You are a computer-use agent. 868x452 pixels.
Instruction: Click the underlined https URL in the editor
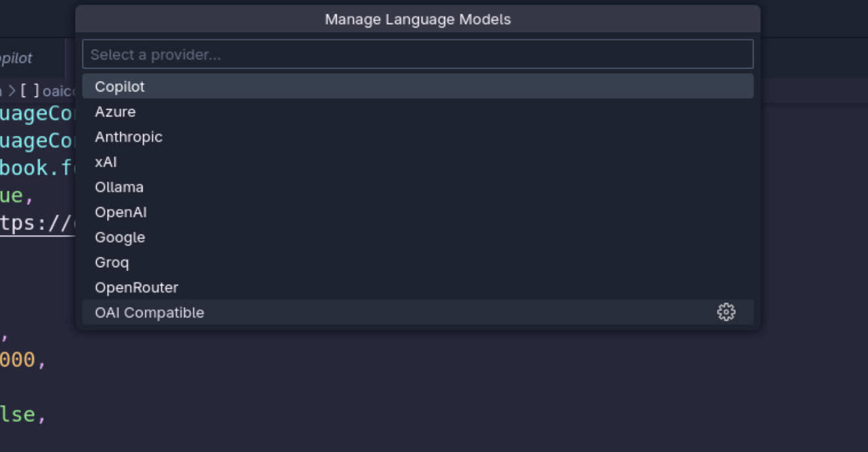[36, 223]
